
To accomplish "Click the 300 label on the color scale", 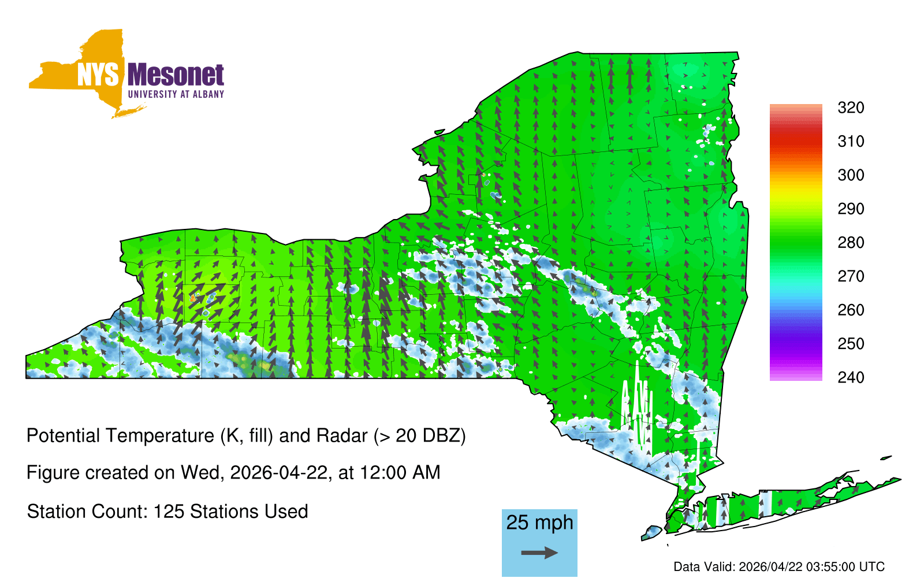I will [851, 175].
